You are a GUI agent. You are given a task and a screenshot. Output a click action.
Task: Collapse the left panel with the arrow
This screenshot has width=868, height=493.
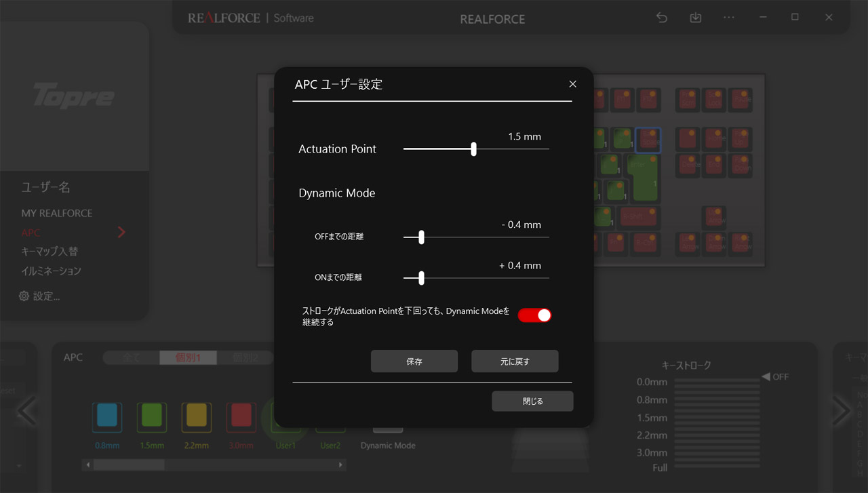(x=26, y=410)
